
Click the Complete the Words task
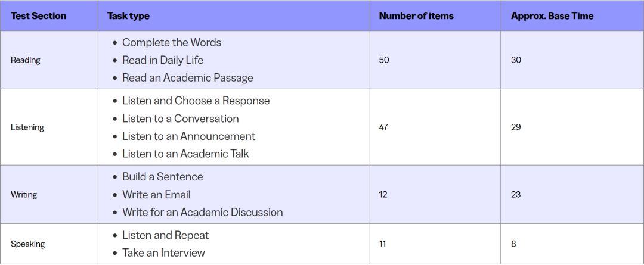tap(172, 43)
